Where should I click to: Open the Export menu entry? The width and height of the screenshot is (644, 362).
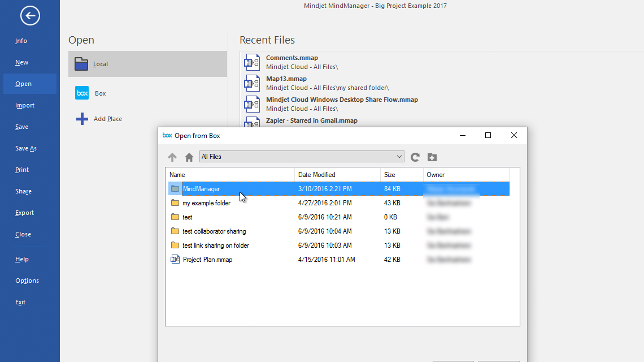(25, 213)
